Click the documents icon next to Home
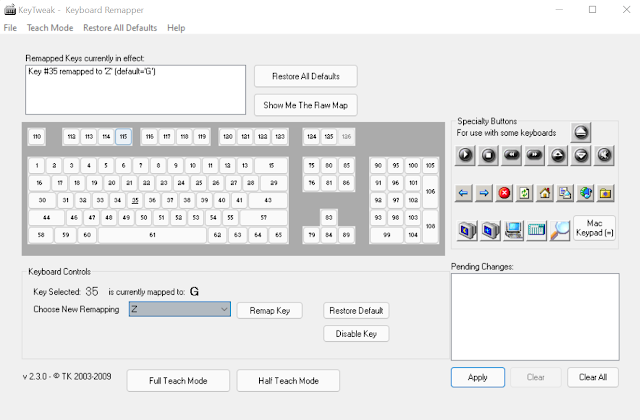 565,193
